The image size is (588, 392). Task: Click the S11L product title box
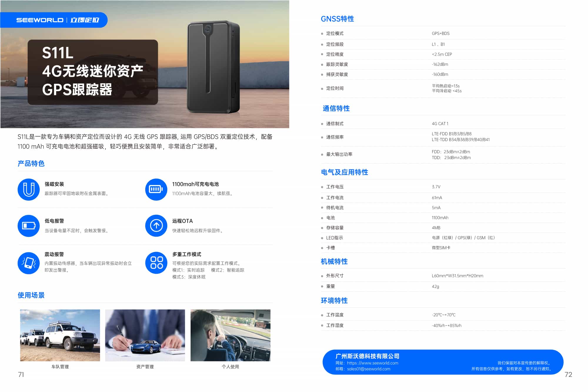click(x=93, y=72)
